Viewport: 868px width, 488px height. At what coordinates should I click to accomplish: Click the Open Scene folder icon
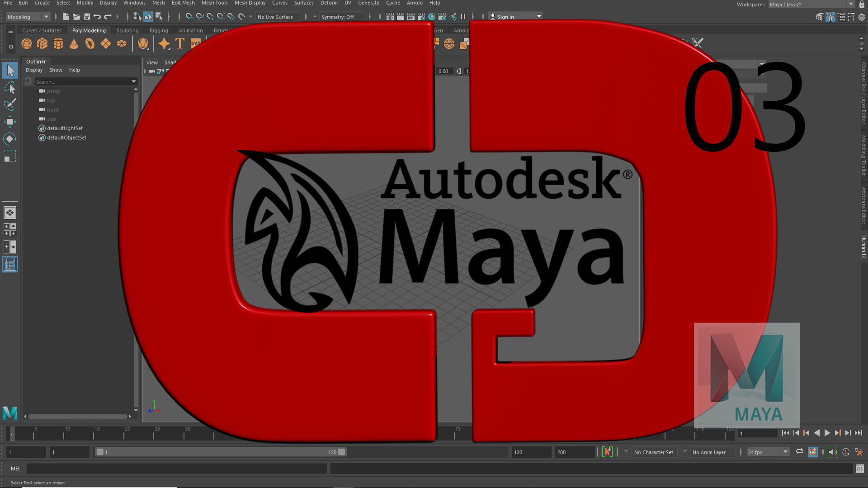coord(76,17)
